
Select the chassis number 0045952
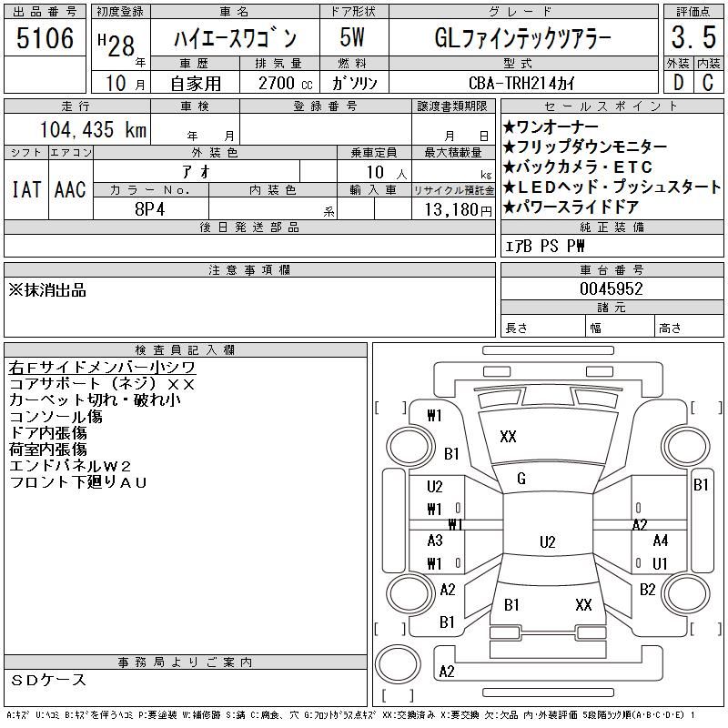612,288
